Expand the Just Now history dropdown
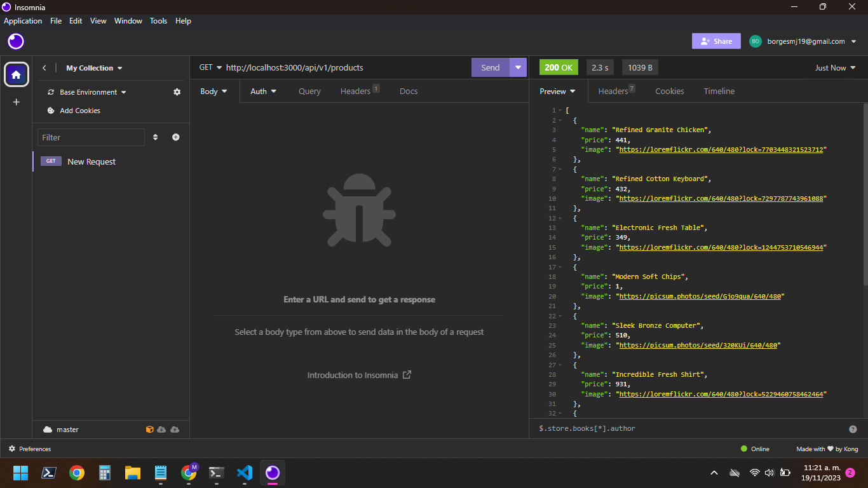 coord(835,68)
